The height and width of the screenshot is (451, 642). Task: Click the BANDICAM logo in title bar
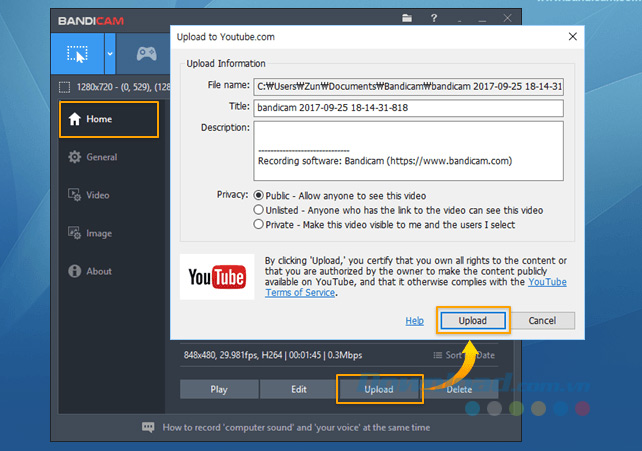coord(90,21)
